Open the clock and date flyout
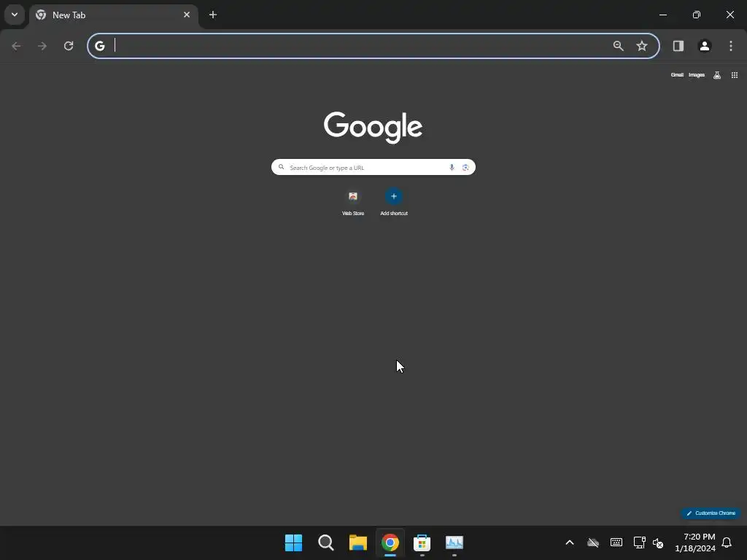This screenshot has width=747, height=560. tap(695, 542)
